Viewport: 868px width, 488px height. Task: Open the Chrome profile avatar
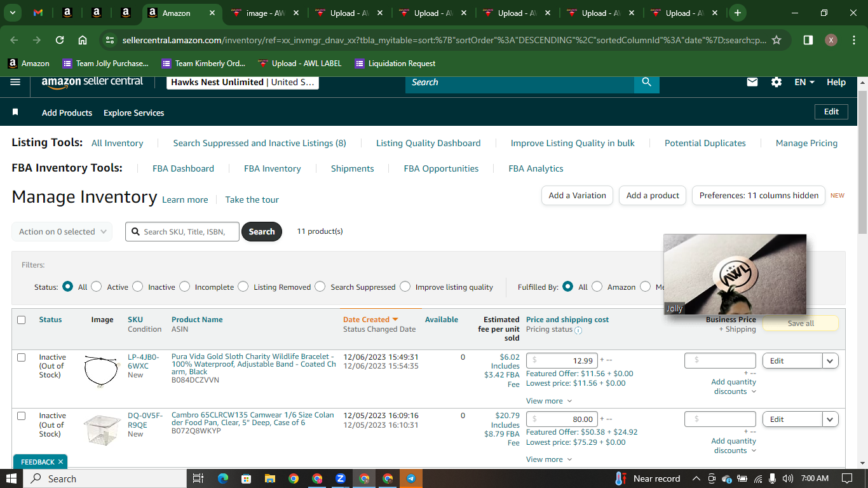[x=831, y=40]
